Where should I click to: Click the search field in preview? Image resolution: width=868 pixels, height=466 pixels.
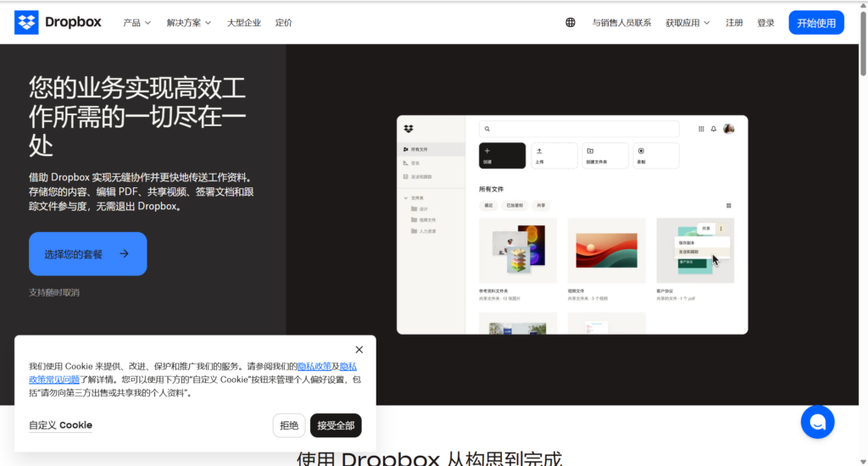click(x=579, y=129)
